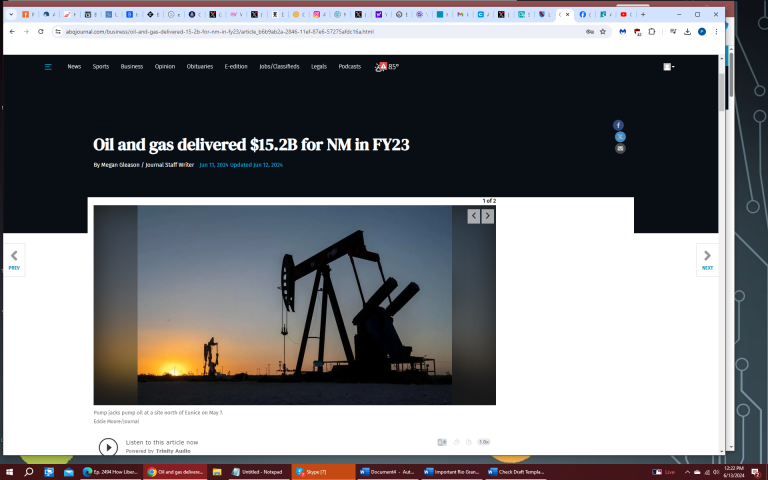Reload the page with the refresh button
768x480 pixels.
point(40,31)
